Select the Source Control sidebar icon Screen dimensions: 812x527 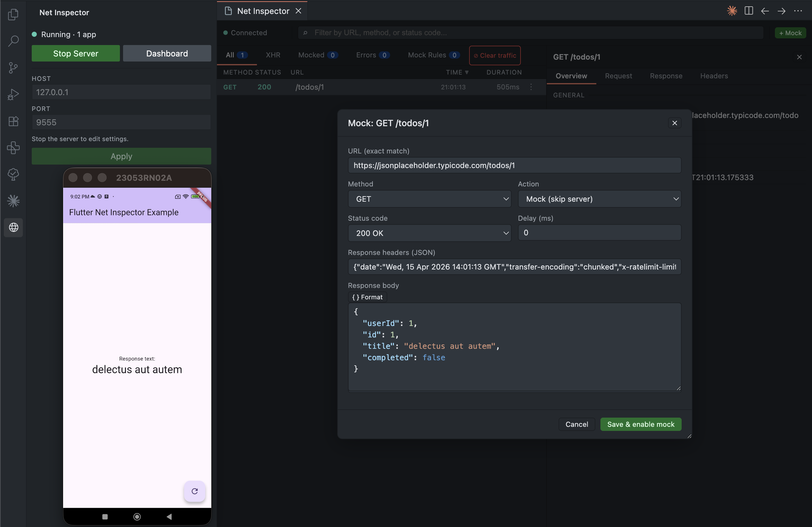coord(13,68)
